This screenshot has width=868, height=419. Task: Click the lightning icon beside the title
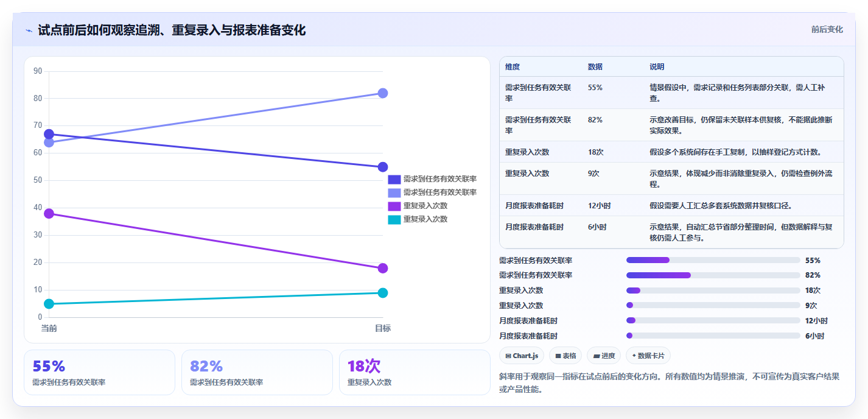click(29, 30)
